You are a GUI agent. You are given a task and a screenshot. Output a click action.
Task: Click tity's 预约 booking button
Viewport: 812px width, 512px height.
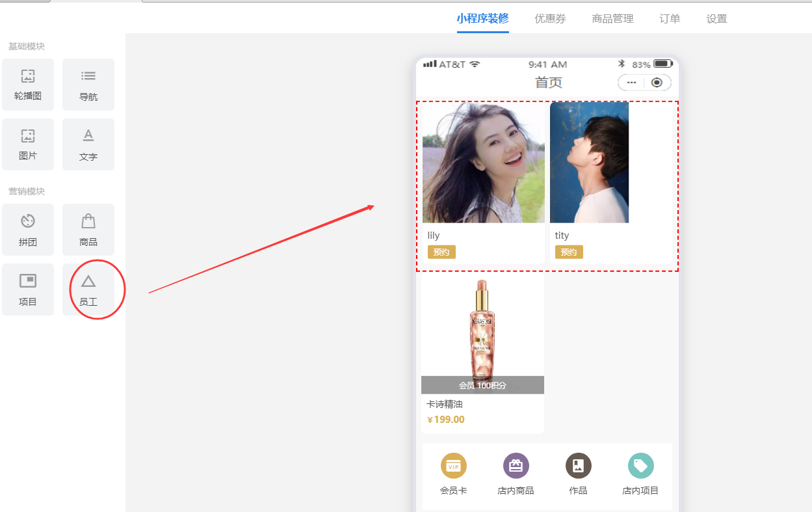click(x=569, y=252)
